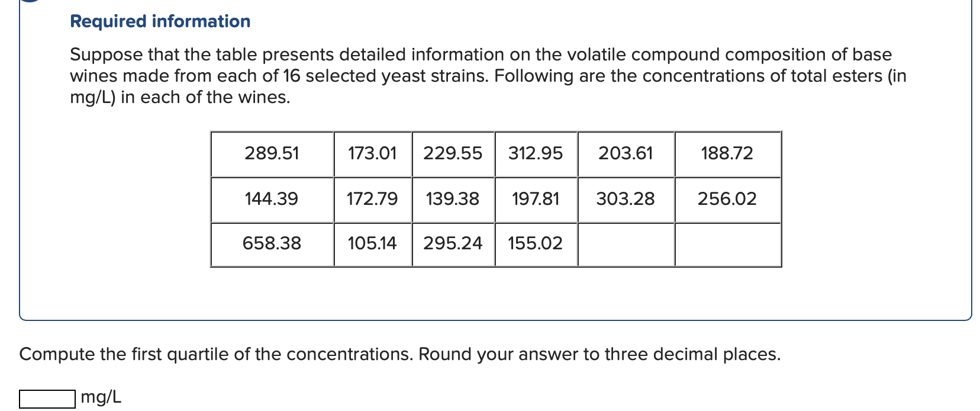Select the table cell containing 229.55
This screenshot has height=411, width=980.
(x=453, y=153)
